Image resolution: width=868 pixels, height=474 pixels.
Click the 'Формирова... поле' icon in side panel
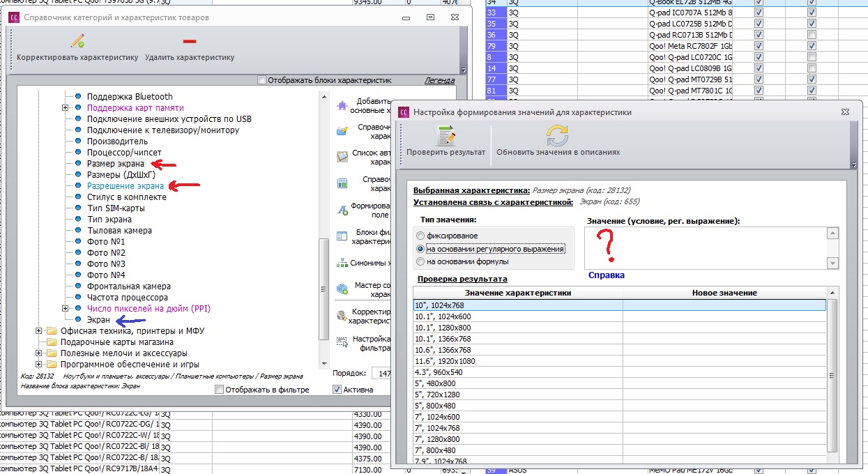point(342,210)
